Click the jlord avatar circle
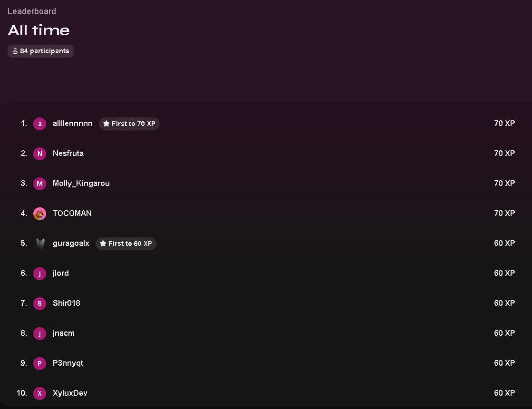Image resolution: width=532 pixels, height=409 pixels. 39,273
